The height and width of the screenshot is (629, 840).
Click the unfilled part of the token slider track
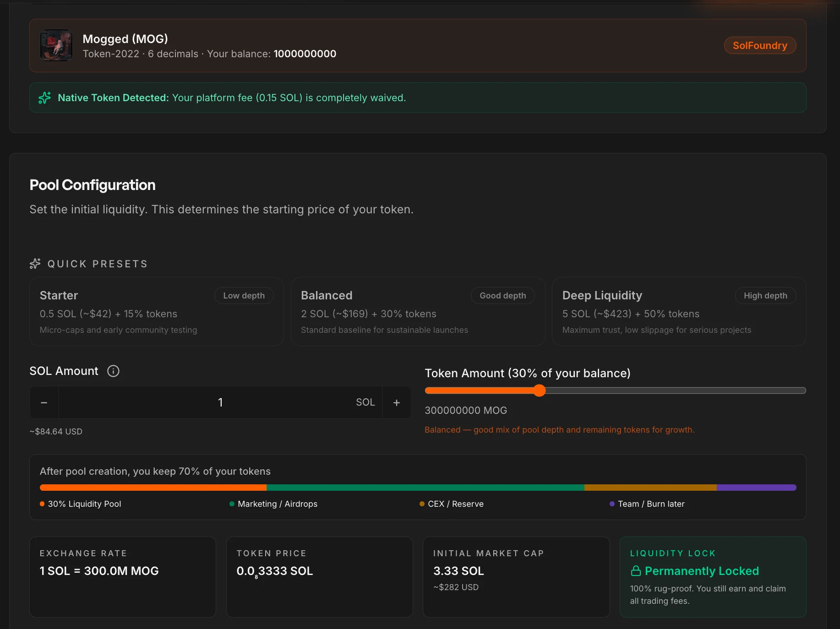tap(676, 390)
